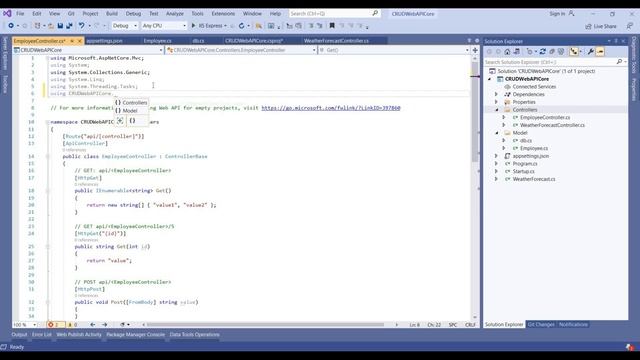Select Program.cs in Solution Explorer
The height and width of the screenshot is (360, 640).
[x=525, y=164]
